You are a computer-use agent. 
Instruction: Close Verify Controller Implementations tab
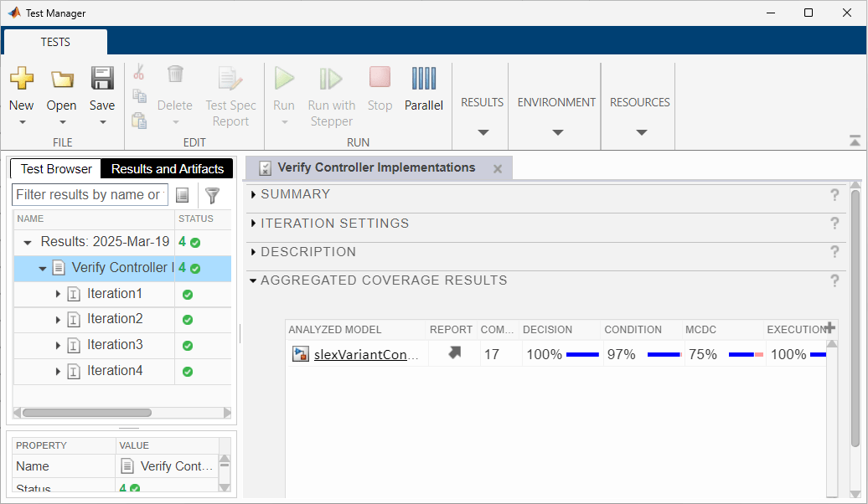497,168
